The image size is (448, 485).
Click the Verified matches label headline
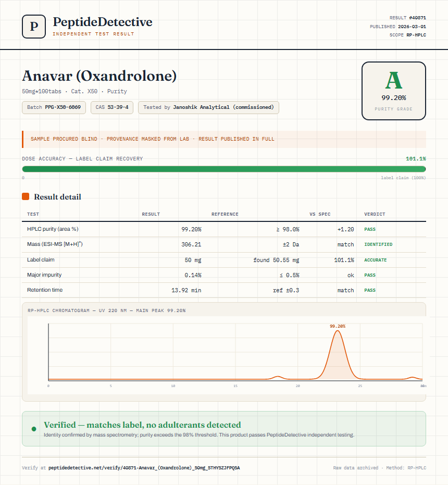142,425
